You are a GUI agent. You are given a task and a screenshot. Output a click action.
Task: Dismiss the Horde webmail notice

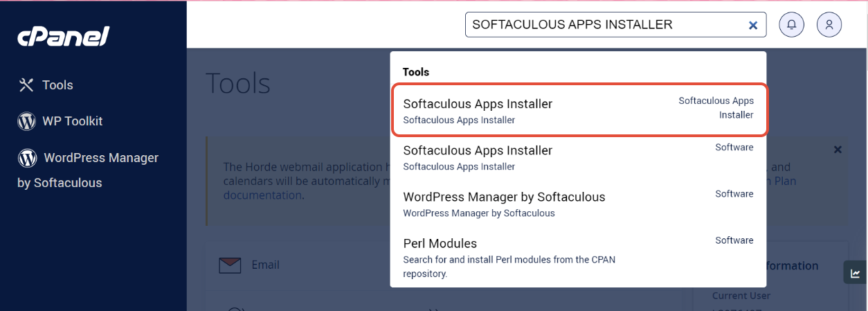pyautogui.click(x=838, y=149)
